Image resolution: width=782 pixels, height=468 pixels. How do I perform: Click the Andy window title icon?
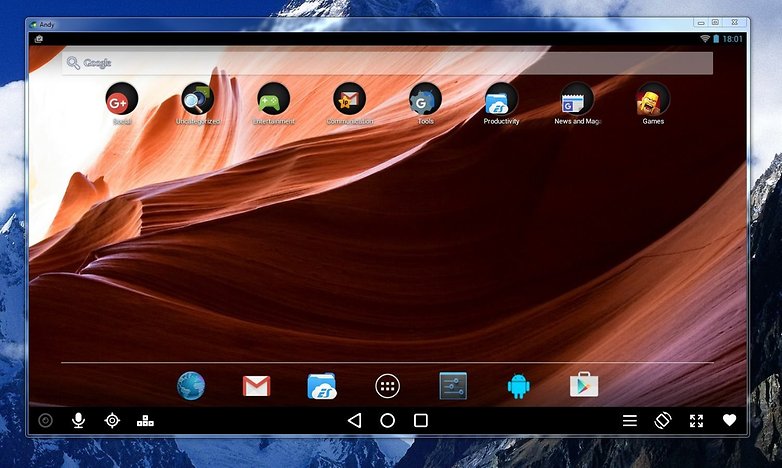[x=33, y=24]
